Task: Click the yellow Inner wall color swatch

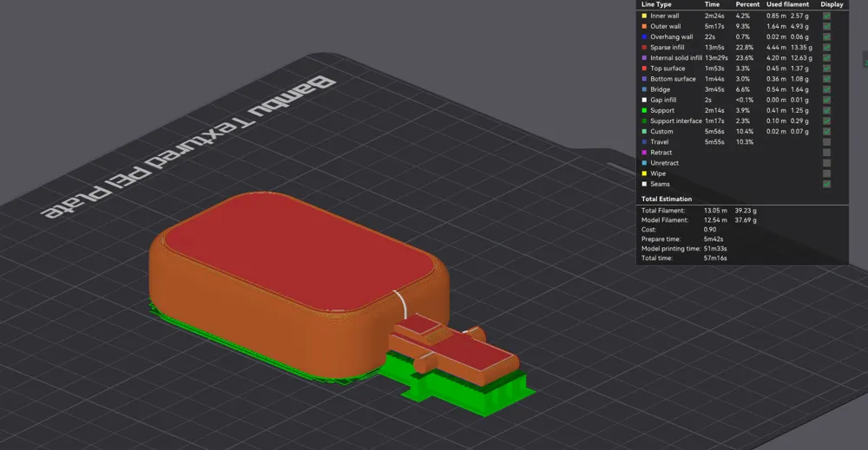Action: 644,16
